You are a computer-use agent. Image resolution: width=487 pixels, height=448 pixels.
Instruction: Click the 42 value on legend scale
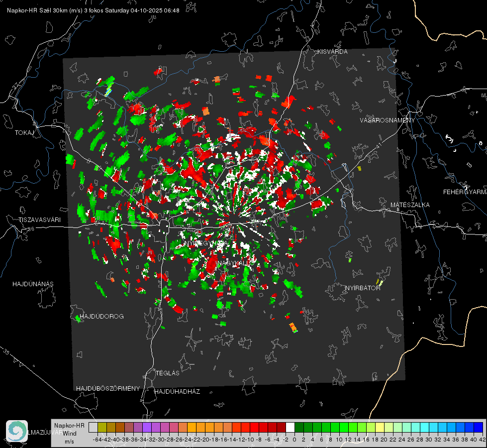tap(483, 440)
